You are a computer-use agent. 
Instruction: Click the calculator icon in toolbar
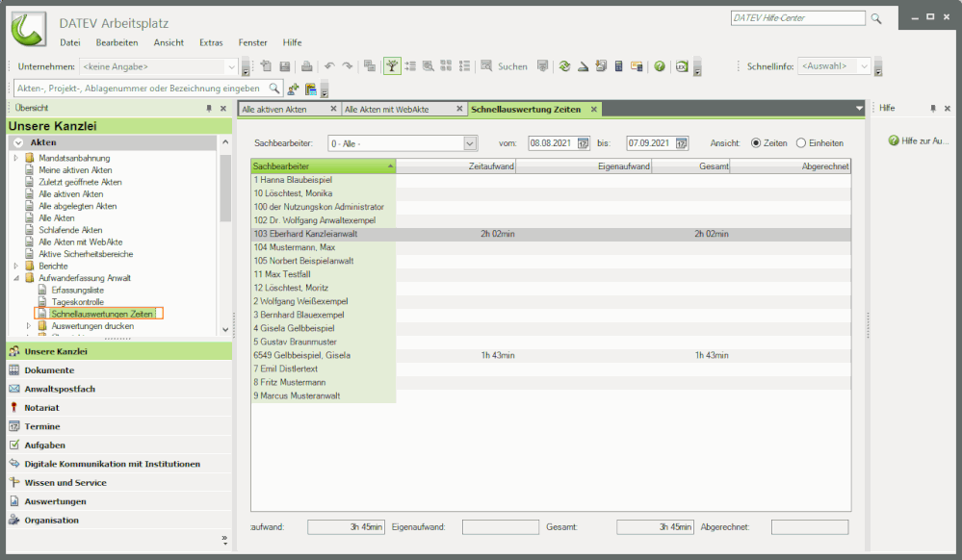[x=618, y=66]
